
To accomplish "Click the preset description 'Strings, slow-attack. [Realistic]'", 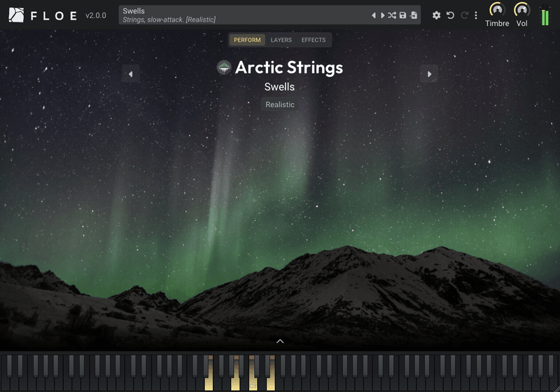I will [169, 20].
